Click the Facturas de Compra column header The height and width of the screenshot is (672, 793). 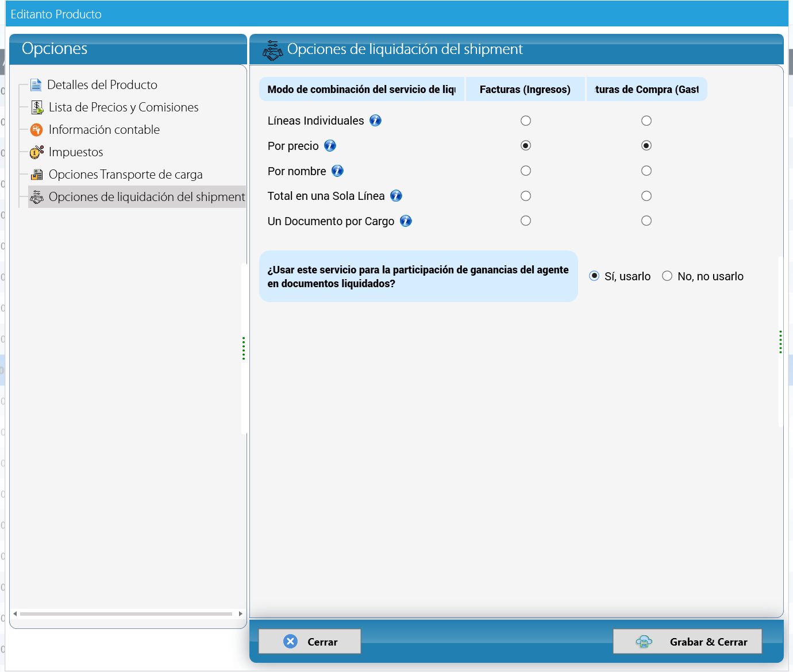[647, 90]
